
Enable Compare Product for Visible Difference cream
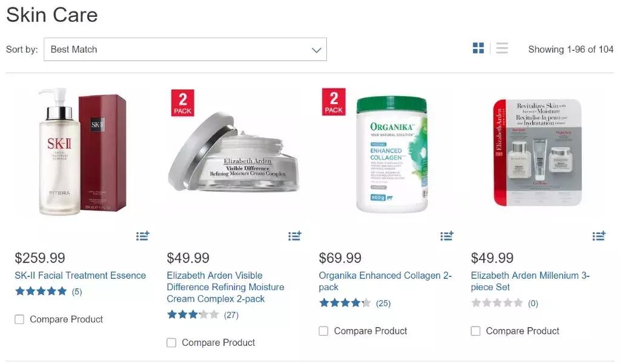tap(171, 343)
